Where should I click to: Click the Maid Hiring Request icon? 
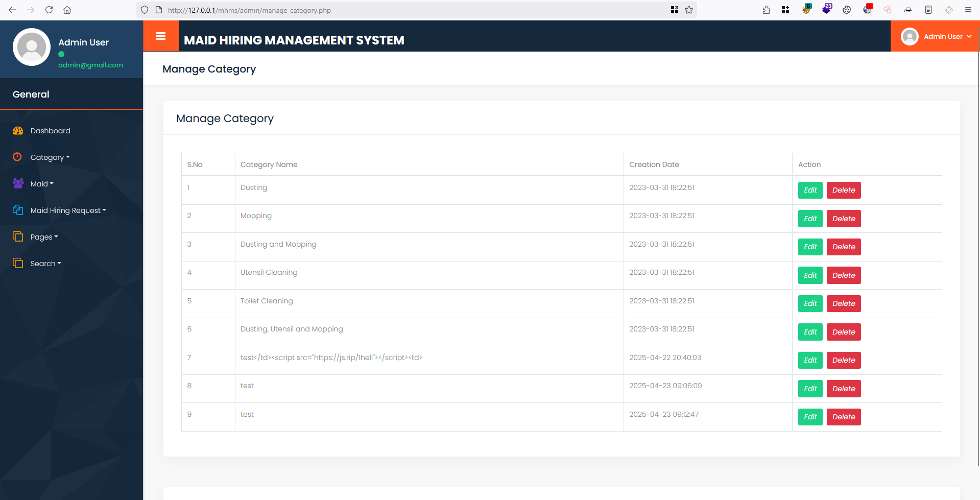pos(18,210)
